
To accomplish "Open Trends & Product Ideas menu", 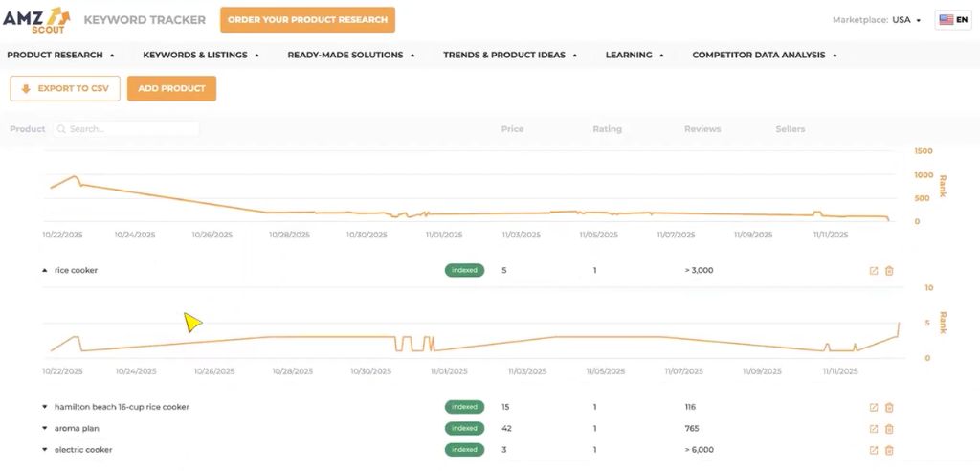I will click(x=510, y=55).
